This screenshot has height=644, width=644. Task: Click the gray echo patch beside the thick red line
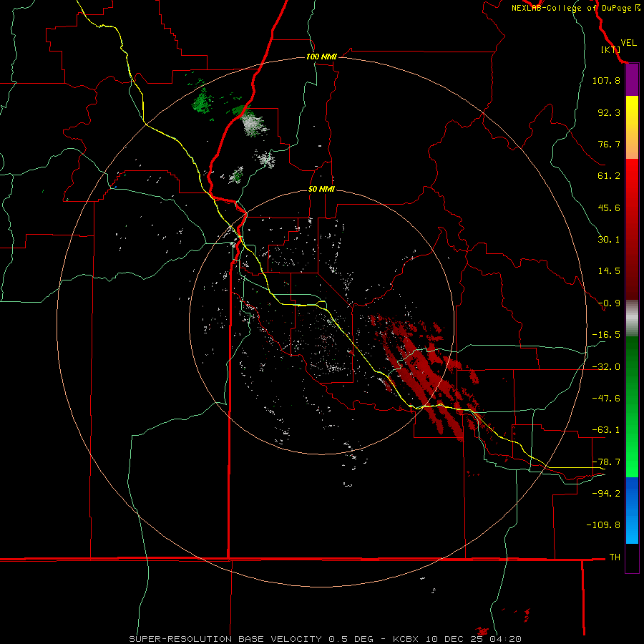click(253, 123)
